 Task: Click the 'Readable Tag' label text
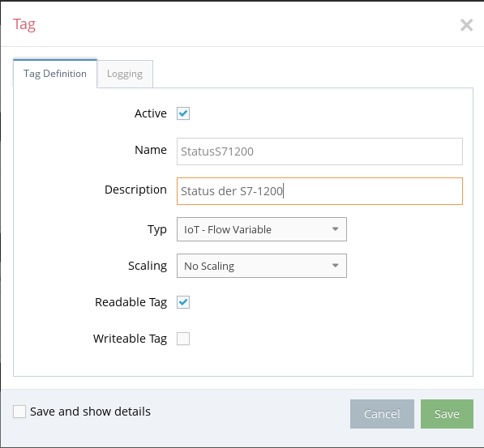tap(131, 302)
